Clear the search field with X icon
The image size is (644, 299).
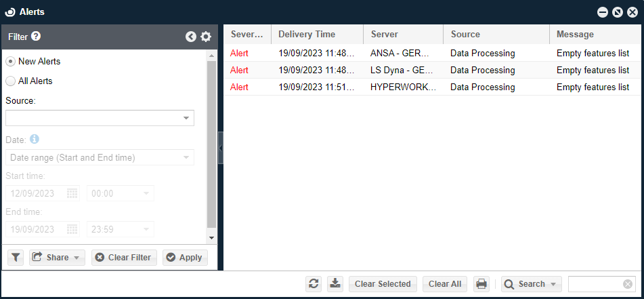point(628,284)
